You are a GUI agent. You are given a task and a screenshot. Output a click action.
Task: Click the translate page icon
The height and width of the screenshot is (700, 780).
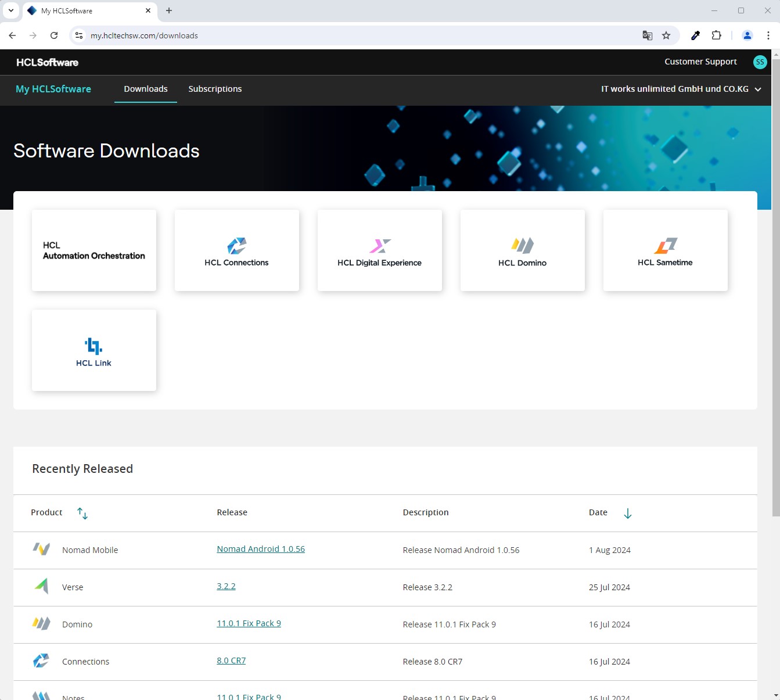(648, 35)
